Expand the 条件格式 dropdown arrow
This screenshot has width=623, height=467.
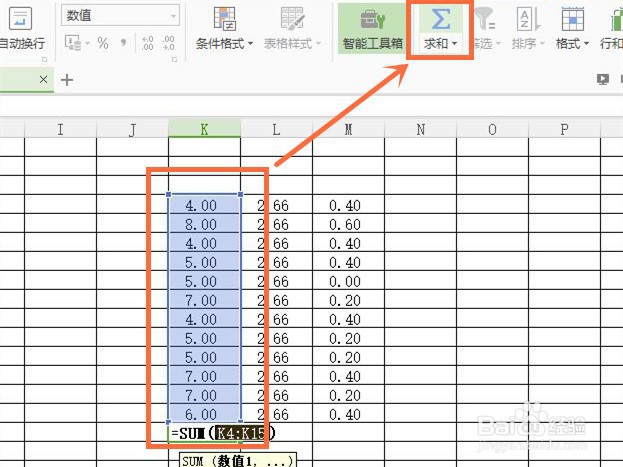(x=250, y=43)
